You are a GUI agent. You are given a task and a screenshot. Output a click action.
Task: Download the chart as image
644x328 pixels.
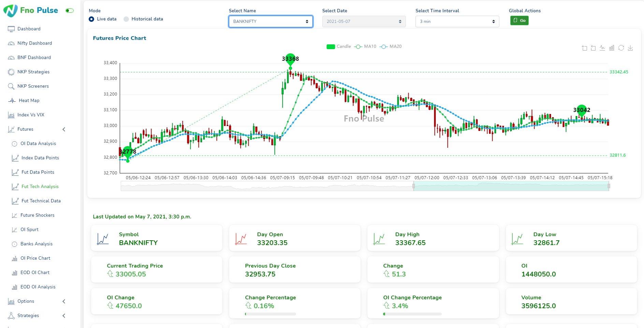(630, 48)
